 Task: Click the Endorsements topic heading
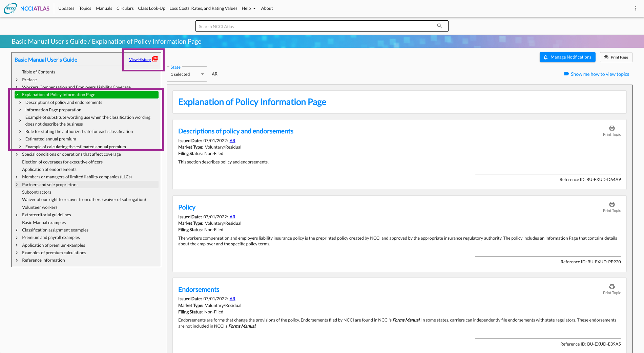[x=199, y=289]
